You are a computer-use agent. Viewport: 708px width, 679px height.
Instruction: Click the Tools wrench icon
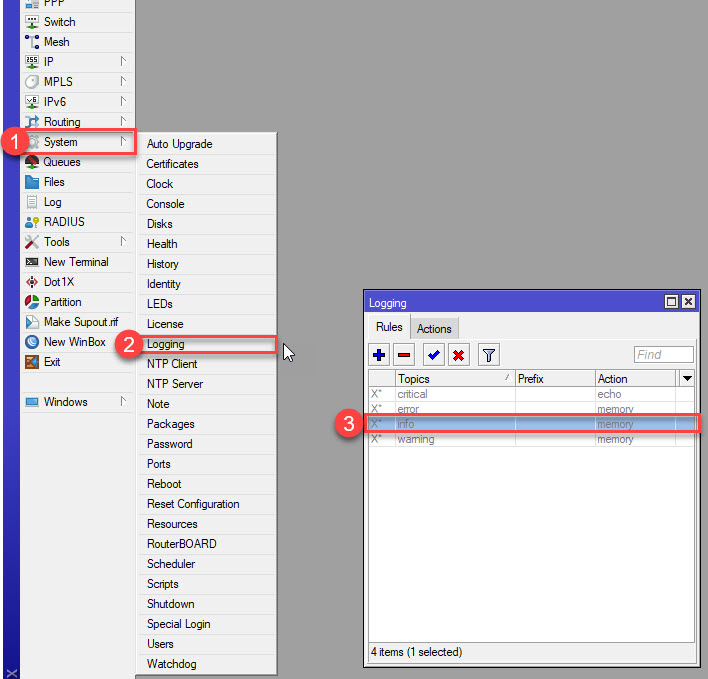(32, 242)
